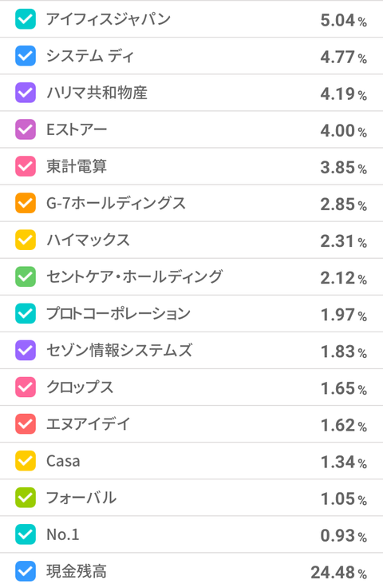Uncheck the No.1 checkbox

(26, 534)
